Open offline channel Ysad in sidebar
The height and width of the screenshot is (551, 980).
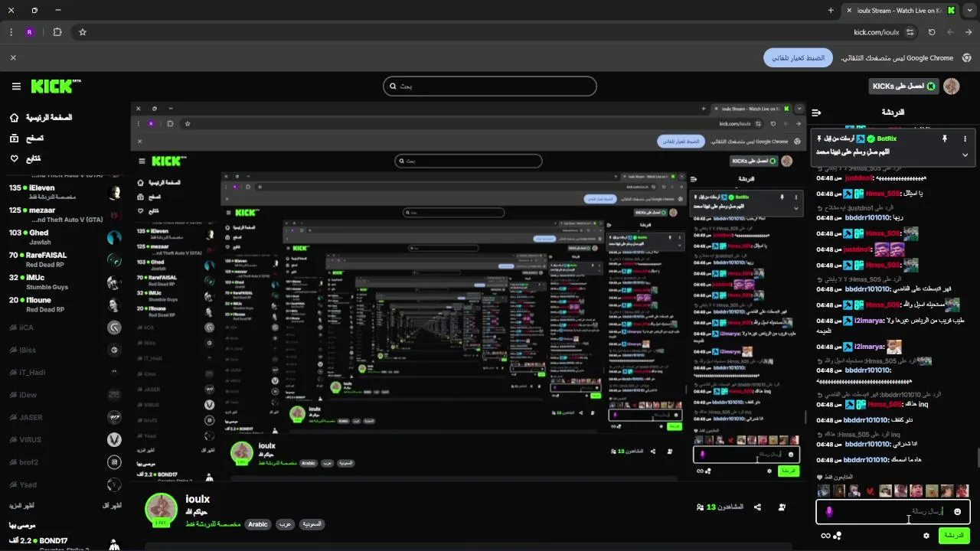(x=64, y=484)
